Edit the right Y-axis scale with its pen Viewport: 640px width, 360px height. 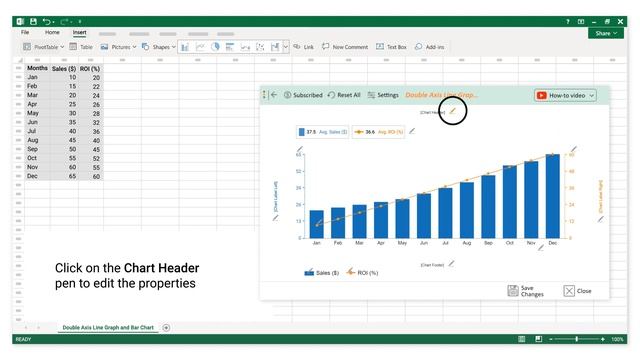[x=574, y=149]
